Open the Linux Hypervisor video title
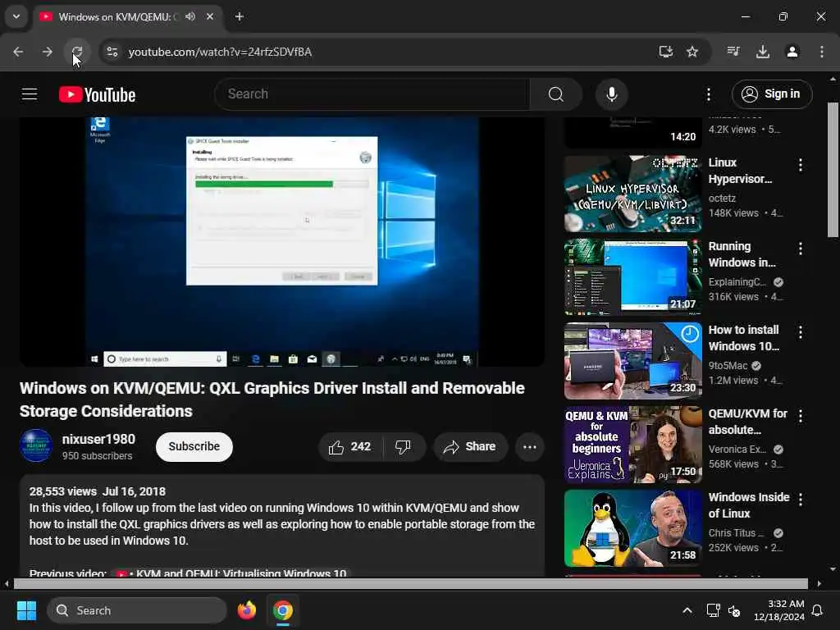 [741, 171]
